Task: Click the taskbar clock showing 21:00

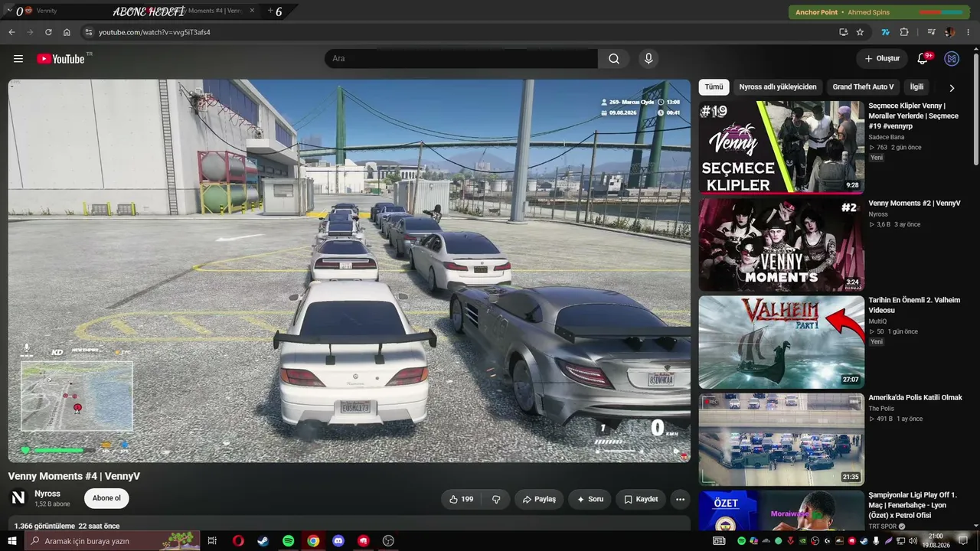Action: [x=936, y=541]
